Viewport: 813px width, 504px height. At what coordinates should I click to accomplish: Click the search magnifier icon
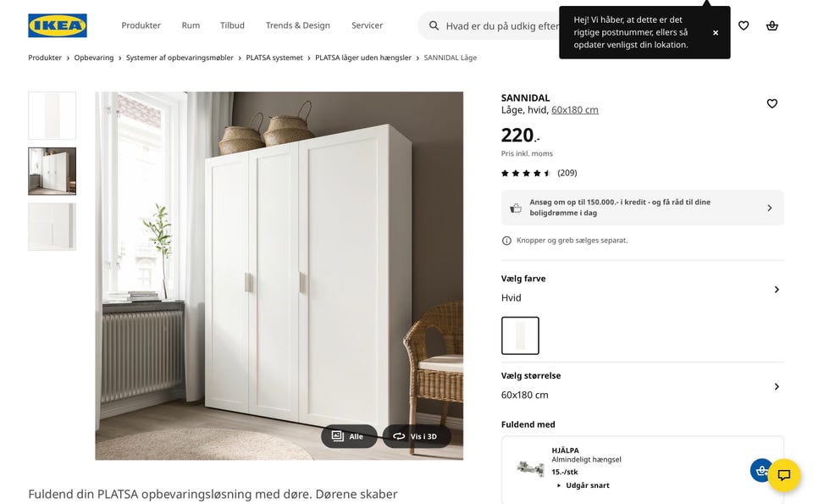(434, 25)
